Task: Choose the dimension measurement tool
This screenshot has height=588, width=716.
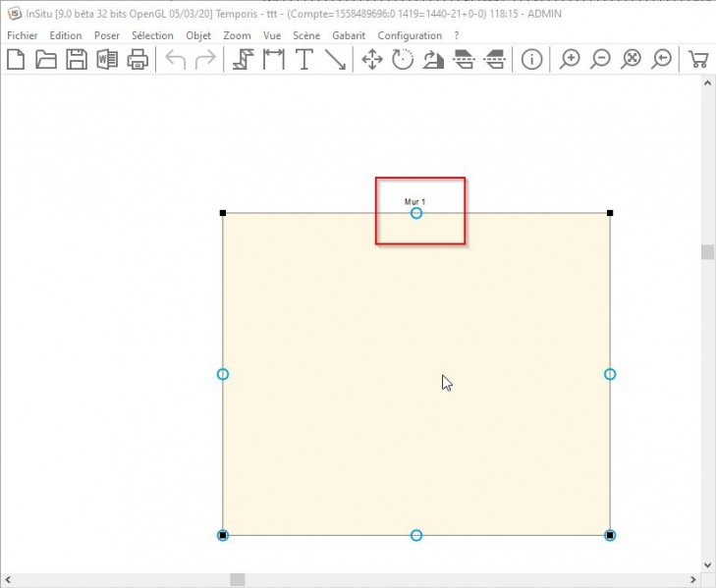Action: (273, 60)
